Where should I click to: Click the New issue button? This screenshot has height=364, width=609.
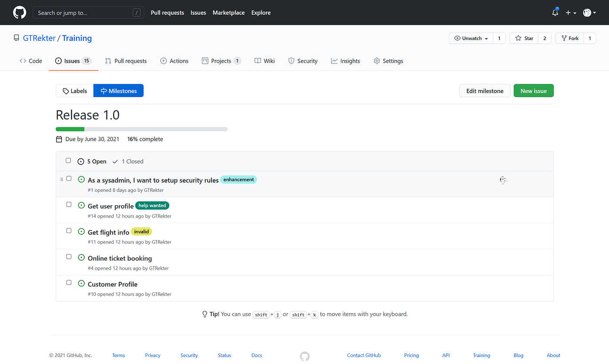pyautogui.click(x=533, y=90)
